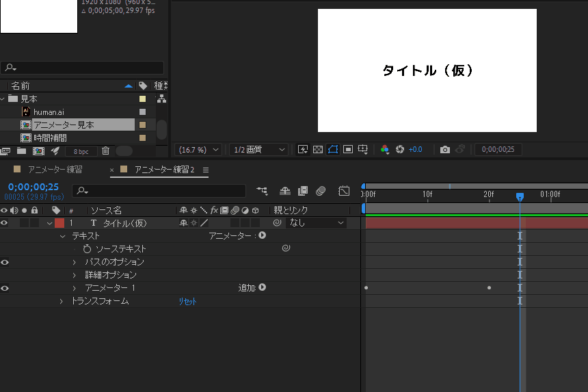Toggle the transparency grid in the viewer
This screenshot has height=392, width=588.
click(x=318, y=149)
